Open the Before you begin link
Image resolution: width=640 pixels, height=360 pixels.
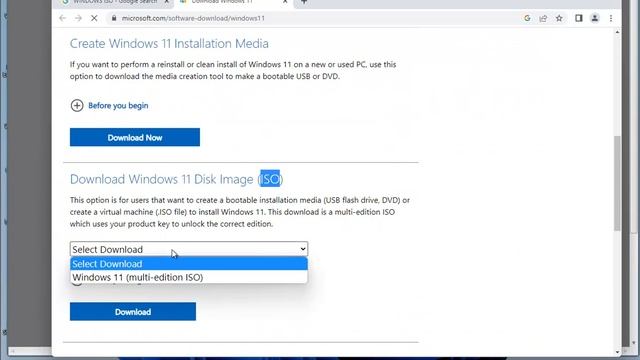pos(118,105)
